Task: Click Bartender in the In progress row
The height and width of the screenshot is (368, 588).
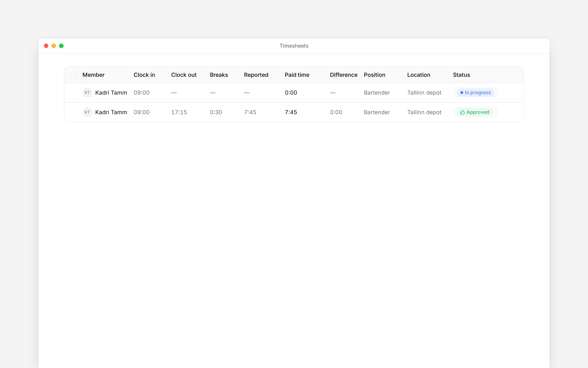Action: pos(377,93)
